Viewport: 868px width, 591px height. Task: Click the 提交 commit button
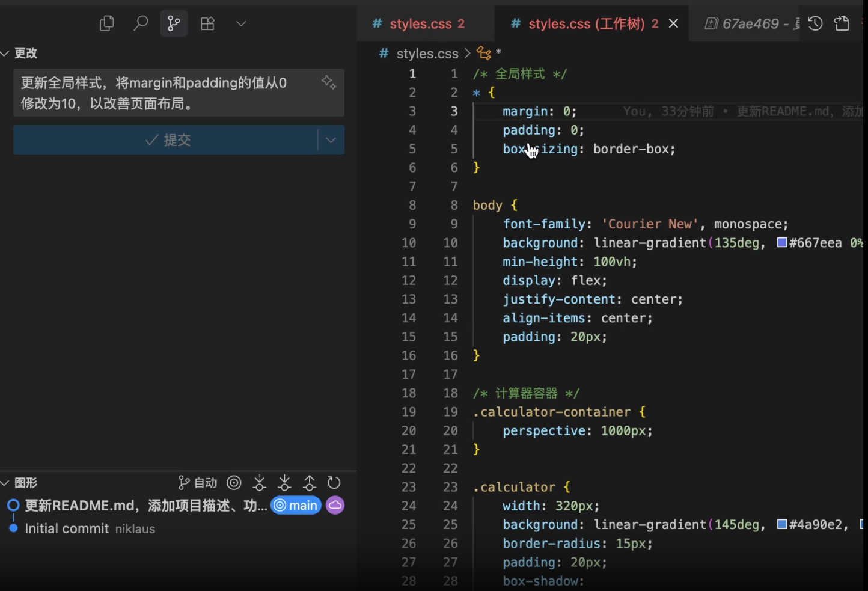165,139
